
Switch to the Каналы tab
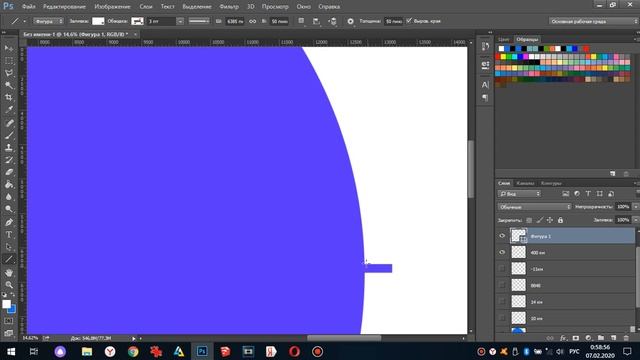pyautogui.click(x=525, y=183)
